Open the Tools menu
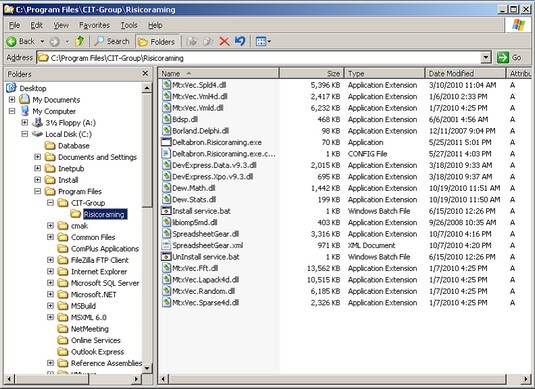This screenshot has height=389, width=535. (x=129, y=25)
